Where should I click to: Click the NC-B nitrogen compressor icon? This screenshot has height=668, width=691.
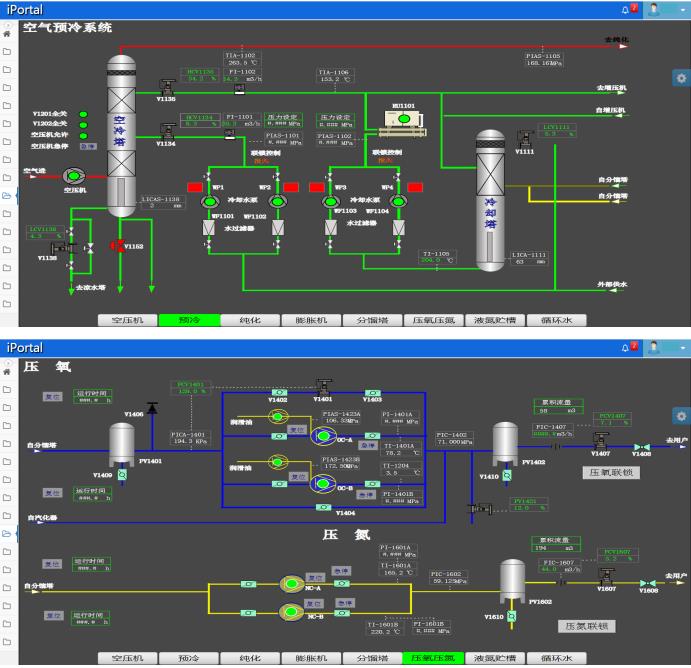[x=292, y=605]
